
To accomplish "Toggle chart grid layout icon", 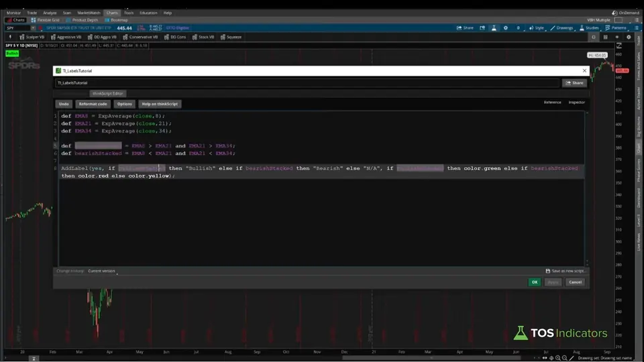I will 605,37.
